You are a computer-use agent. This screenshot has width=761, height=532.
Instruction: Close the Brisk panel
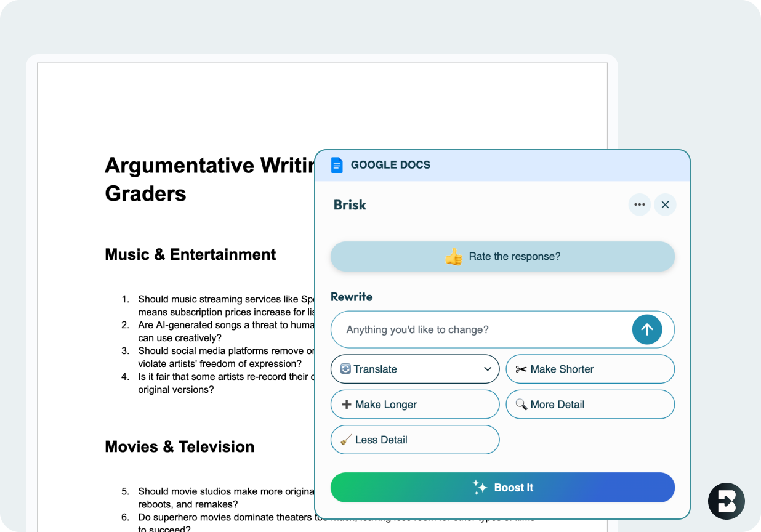point(665,205)
